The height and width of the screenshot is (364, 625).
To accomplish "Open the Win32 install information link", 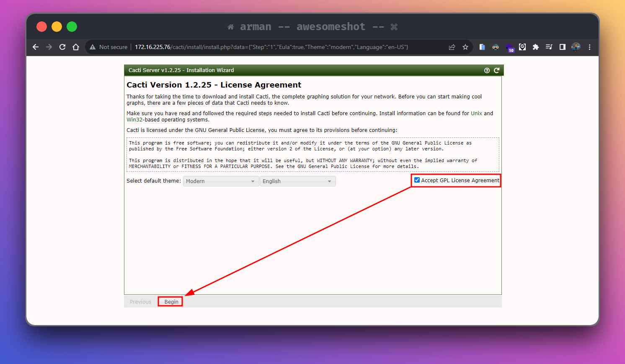I will coord(134,120).
